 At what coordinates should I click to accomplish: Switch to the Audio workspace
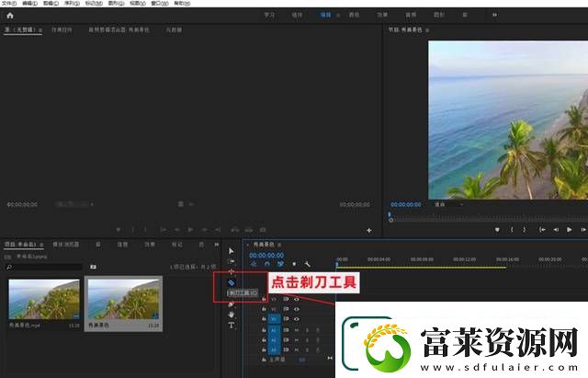pyautogui.click(x=411, y=15)
